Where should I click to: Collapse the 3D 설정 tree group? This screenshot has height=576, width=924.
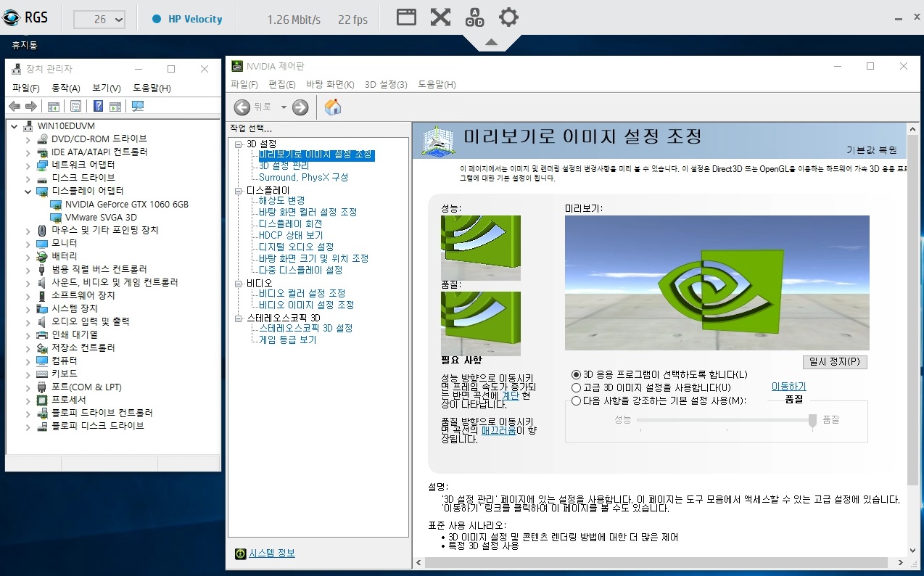click(x=239, y=144)
